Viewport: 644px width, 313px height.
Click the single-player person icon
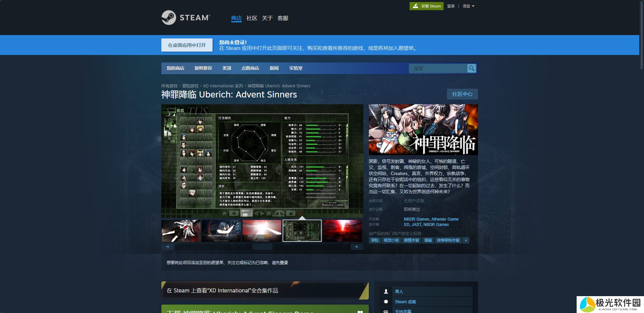click(x=386, y=291)
